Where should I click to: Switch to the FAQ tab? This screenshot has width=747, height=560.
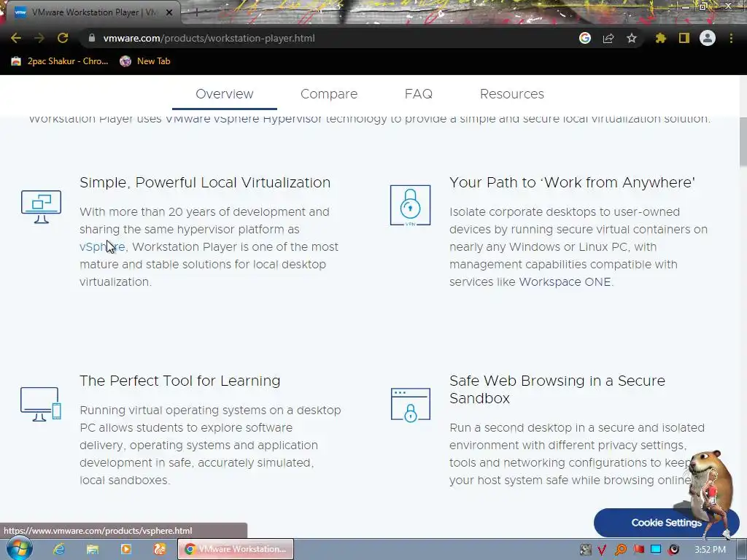[418, 94]
